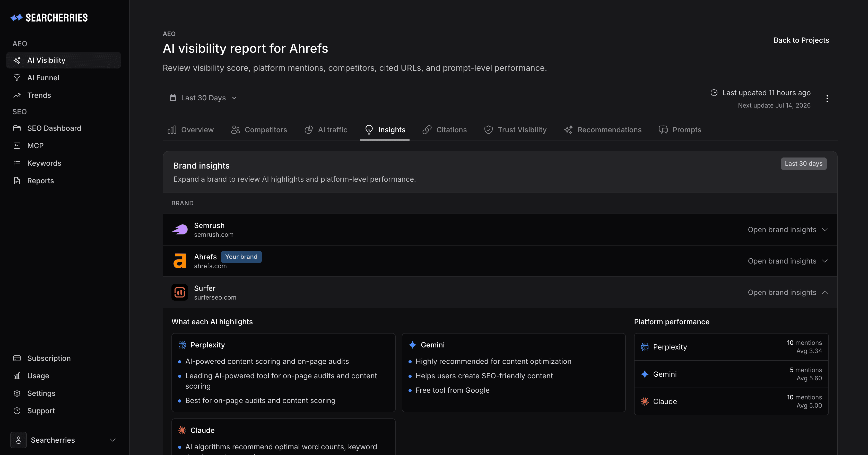The image size is (868, 455).
Task: Click 'Avg 3.34' in the Perplexity row
Action: click(x=809, y=351)
